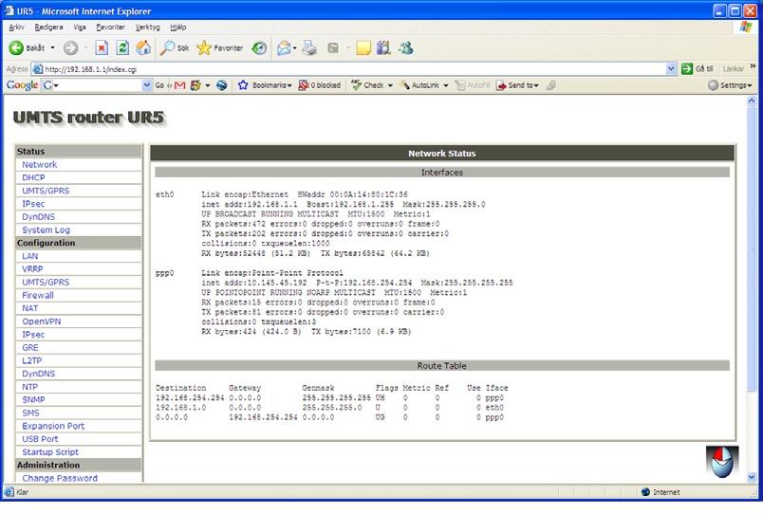Open the LAN configuration link

29,256
